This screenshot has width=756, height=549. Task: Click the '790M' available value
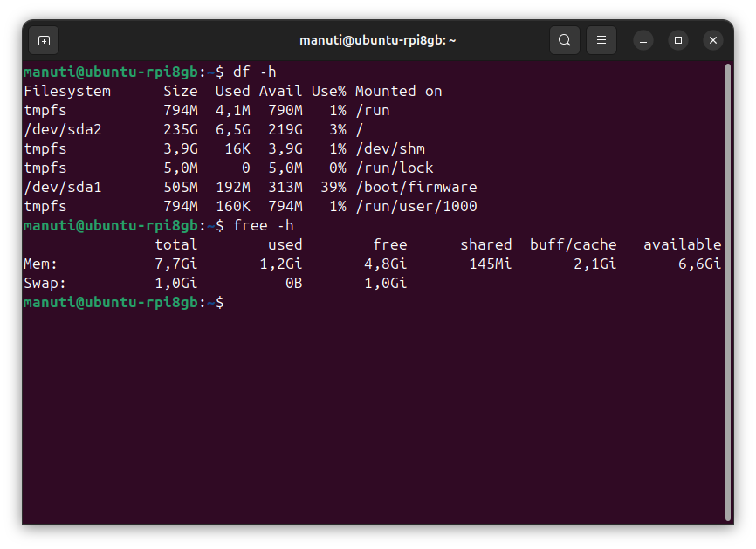[x=285, y=110]
